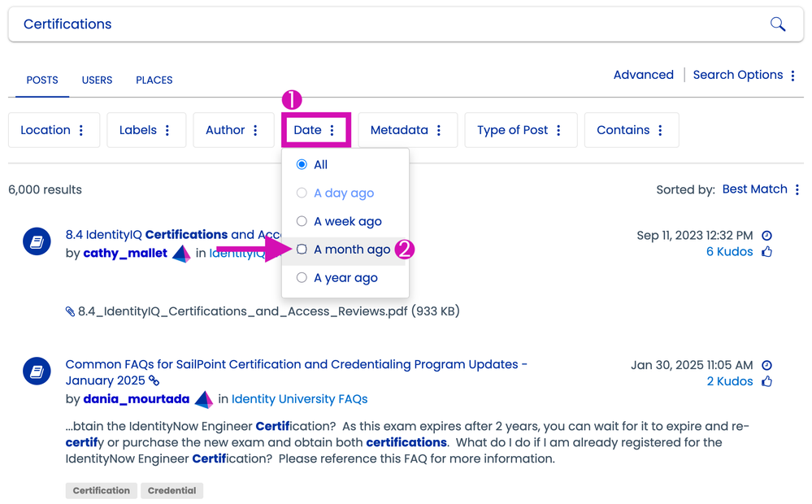Open the Identity University FAQs link
Viewport: 812px width, 504px height.
click(x=299, y=399)
